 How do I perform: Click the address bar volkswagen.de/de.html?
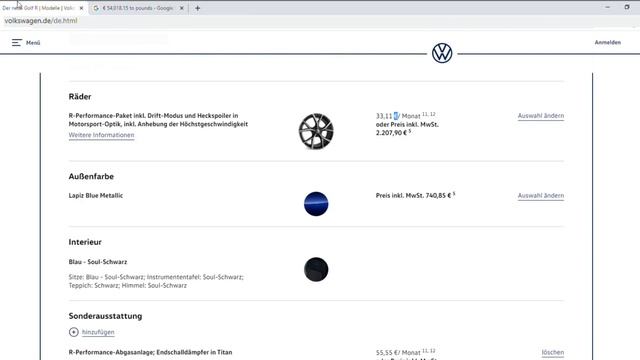tap(41, 21)
